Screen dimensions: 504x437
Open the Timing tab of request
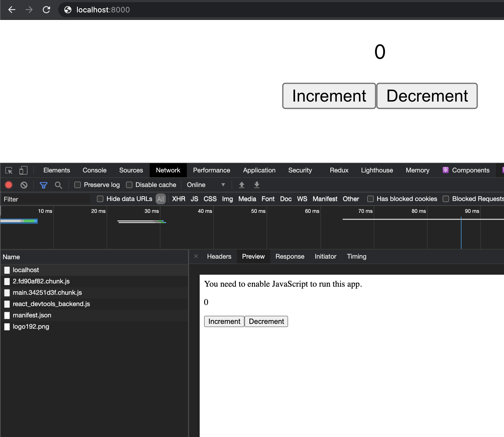tap(356, 256)
